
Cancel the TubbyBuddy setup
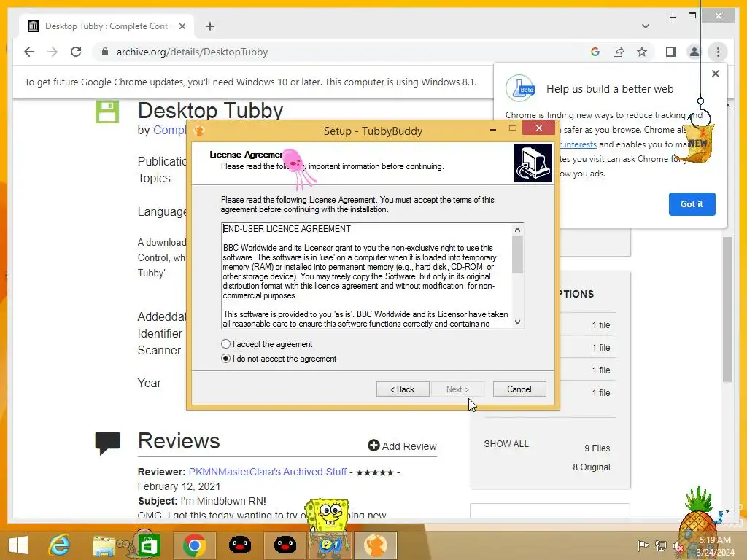point(519,389)
